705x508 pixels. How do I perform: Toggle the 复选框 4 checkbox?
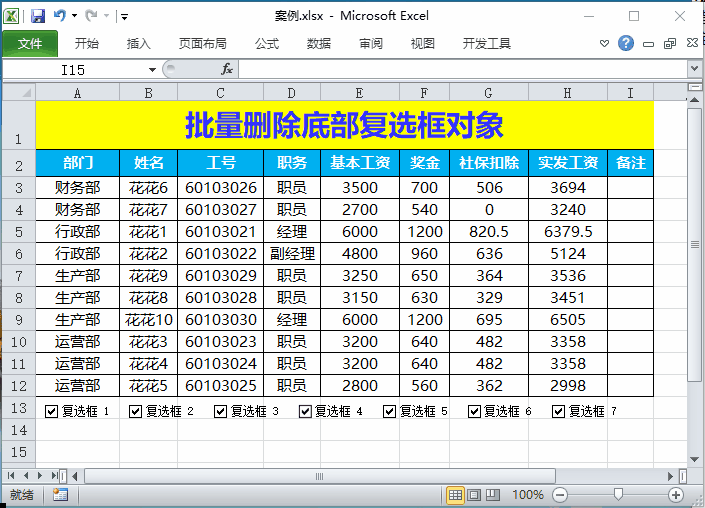305,411
